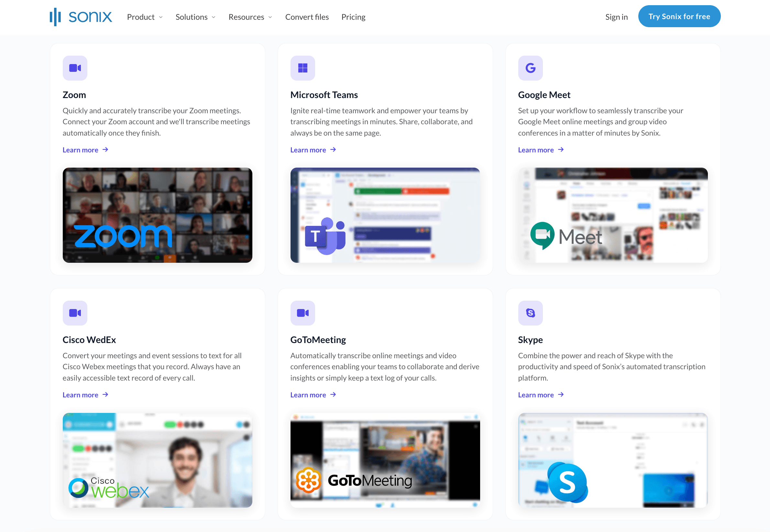Click the GoToMeeting screenshot thumbnail
The width and height of the screenshot is (770, 532).
click(385, 460)
